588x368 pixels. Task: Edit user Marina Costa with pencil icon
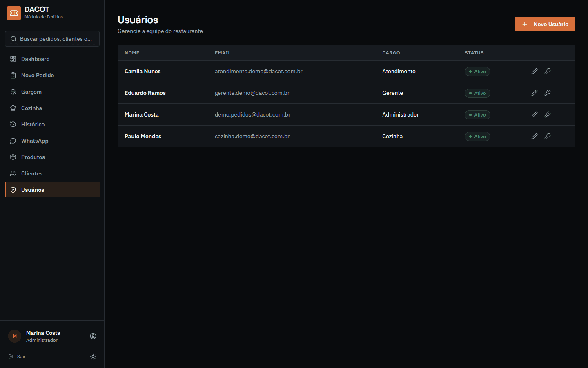coord(535,114)
